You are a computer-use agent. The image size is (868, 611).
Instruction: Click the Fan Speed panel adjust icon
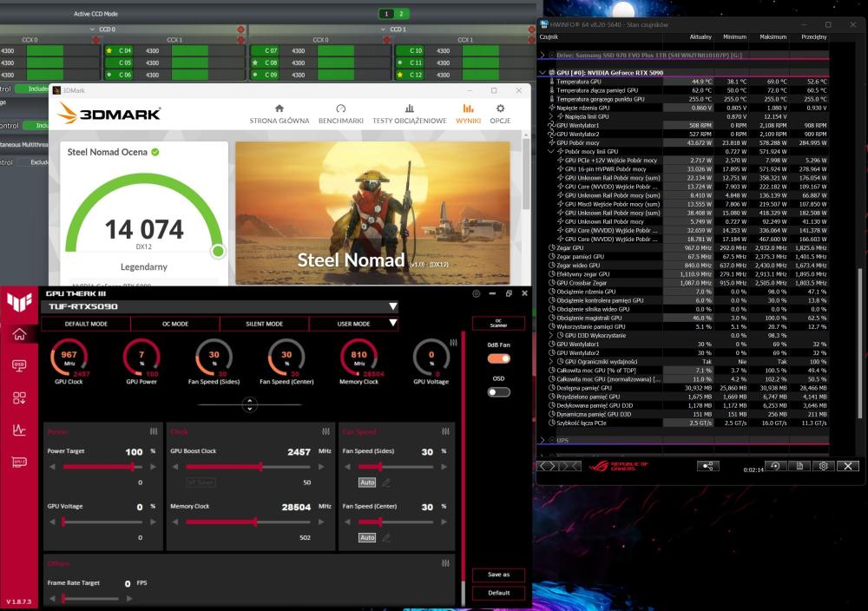[x=445, y=431]
